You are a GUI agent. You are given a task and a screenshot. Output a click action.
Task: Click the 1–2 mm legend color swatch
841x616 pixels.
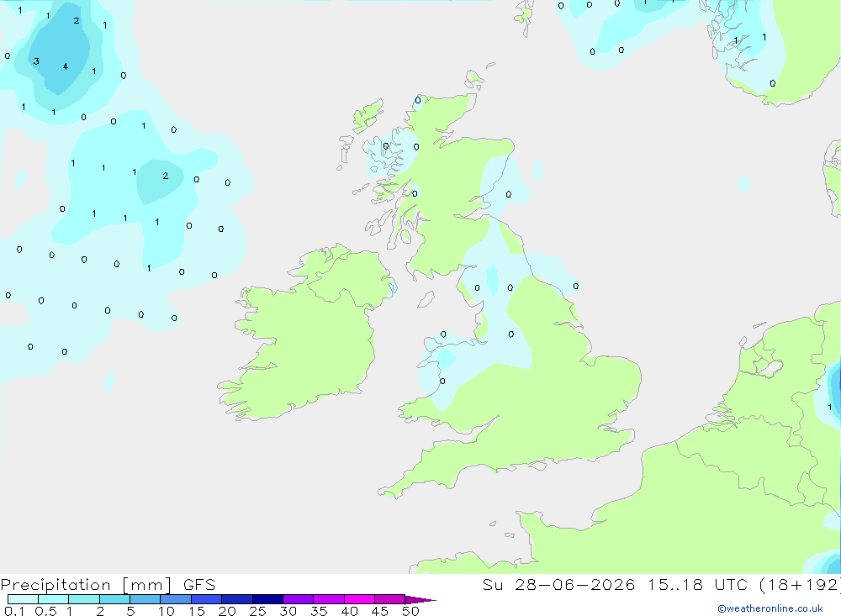(x=84, y=599)
